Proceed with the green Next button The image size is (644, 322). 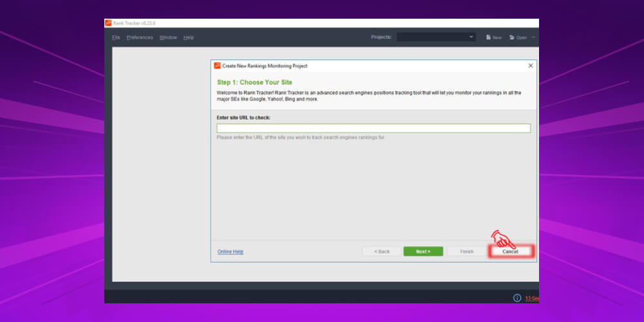(423, 251)
